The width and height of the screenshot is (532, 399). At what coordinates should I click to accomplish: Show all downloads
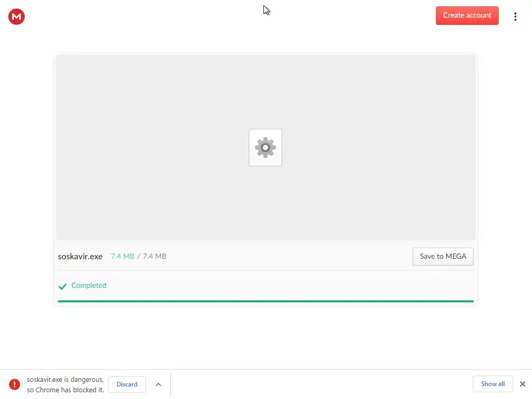click(x=493, y=384)
